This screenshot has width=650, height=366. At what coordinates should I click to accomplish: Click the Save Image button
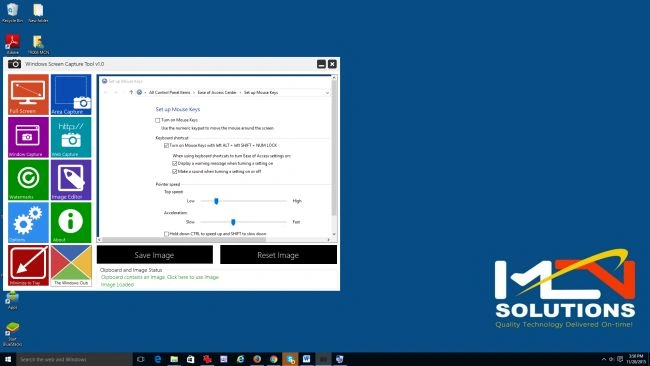pos(155,255)
